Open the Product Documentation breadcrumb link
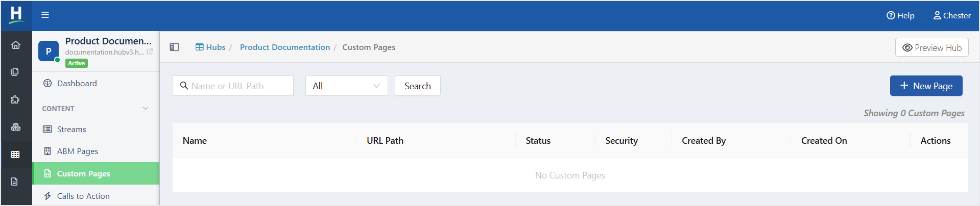 click(x=285, y=47)
